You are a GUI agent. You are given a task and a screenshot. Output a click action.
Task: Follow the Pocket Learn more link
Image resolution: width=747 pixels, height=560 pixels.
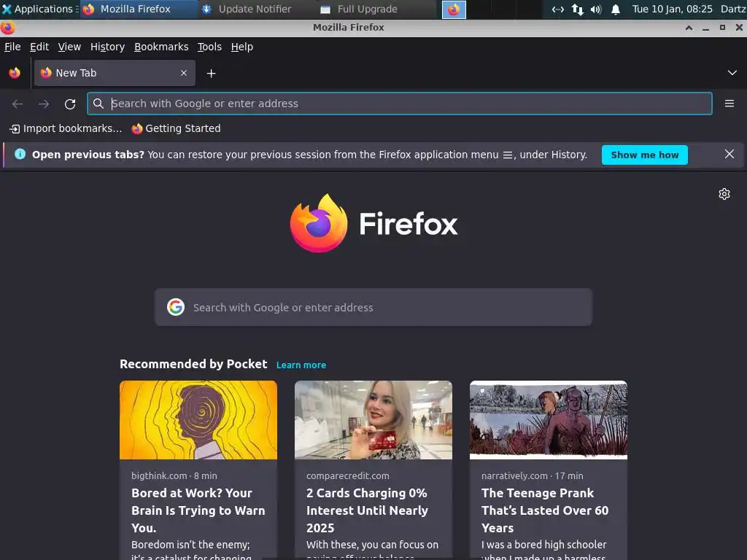pyautogui.click(x=301, y=365)
